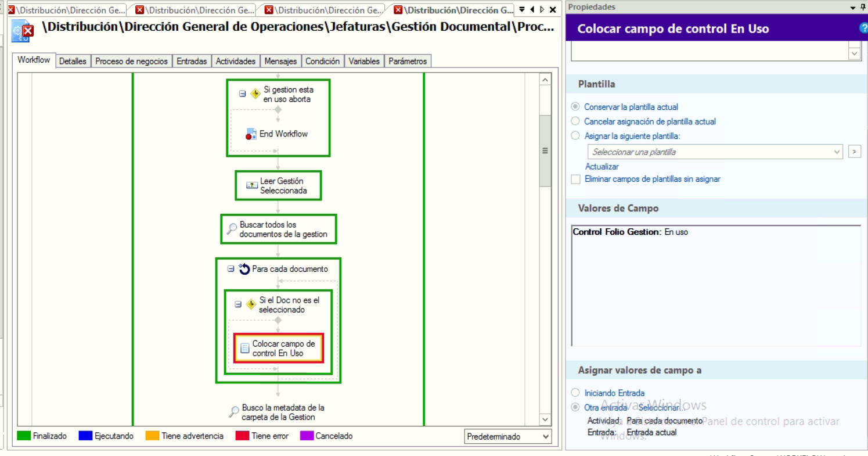Click the loop icon of 'Para cada documento'
This screenshot has width=868, height=456.
(244, 269)
